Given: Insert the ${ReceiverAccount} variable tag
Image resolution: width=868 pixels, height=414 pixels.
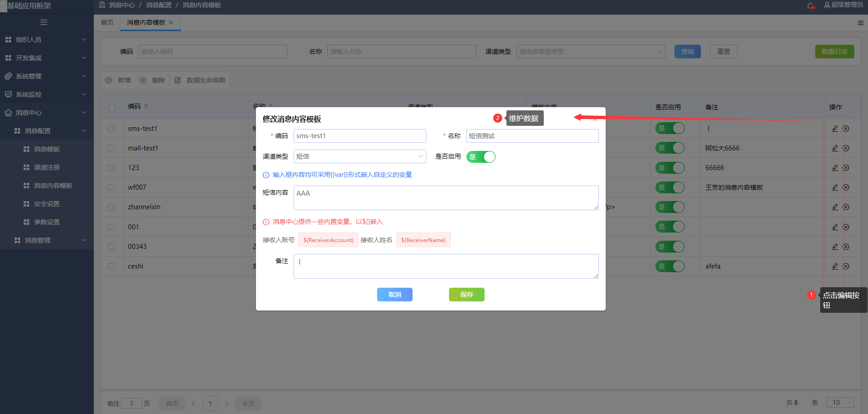Looking at the screenshot, I should (x=328, y=240).
